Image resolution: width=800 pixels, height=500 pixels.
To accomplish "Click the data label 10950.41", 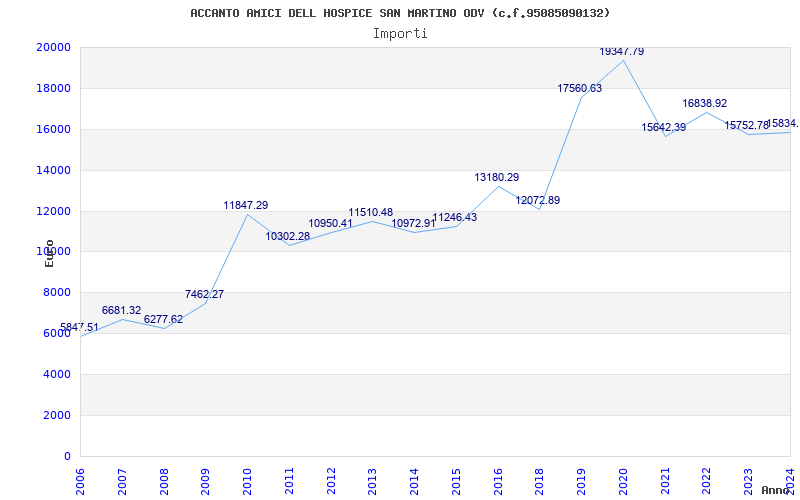I will [x=331, y=223].
